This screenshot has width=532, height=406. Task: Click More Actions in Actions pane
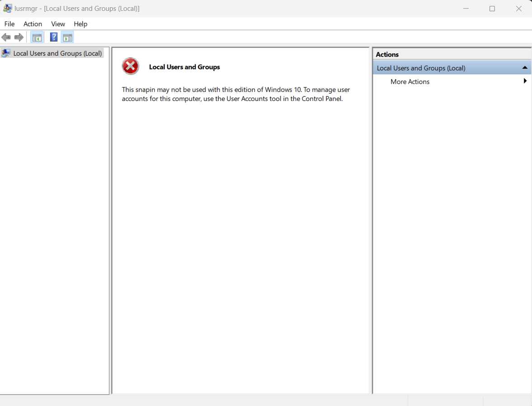410,81
